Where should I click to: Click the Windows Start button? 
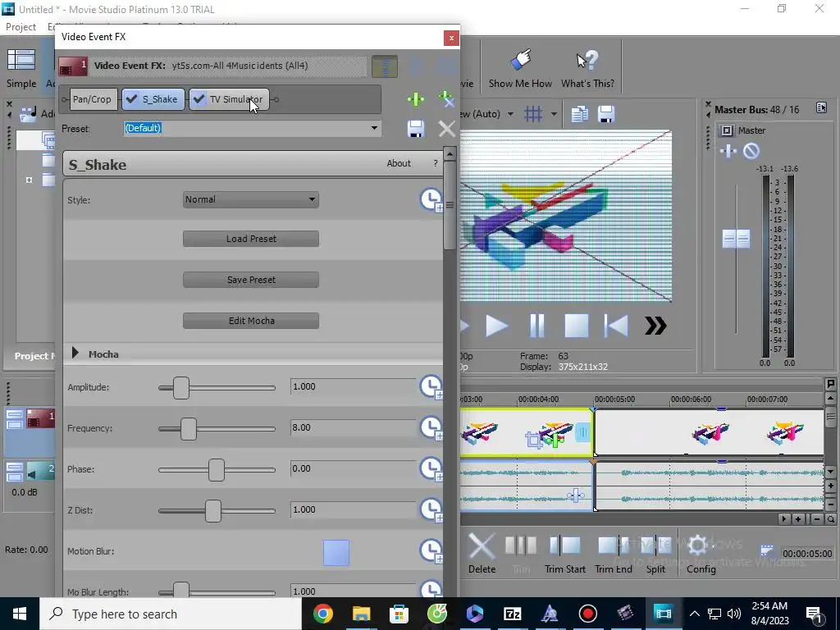[20, 614]
